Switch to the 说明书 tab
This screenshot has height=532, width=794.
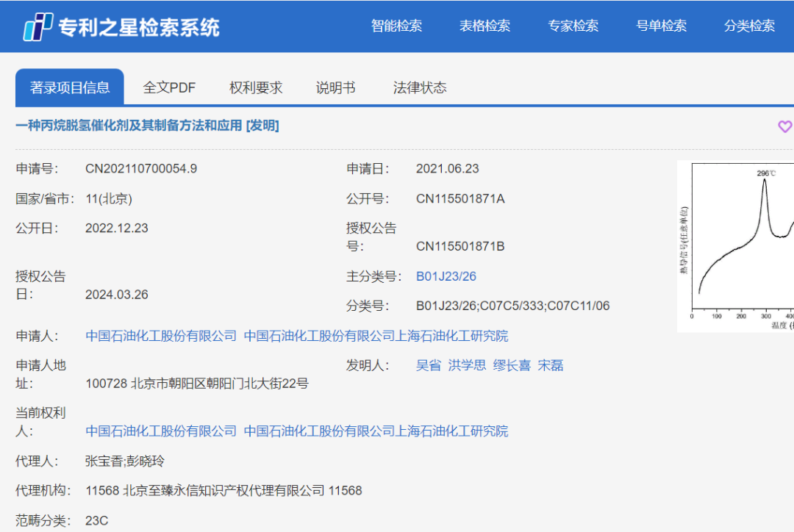coord(335,87)
